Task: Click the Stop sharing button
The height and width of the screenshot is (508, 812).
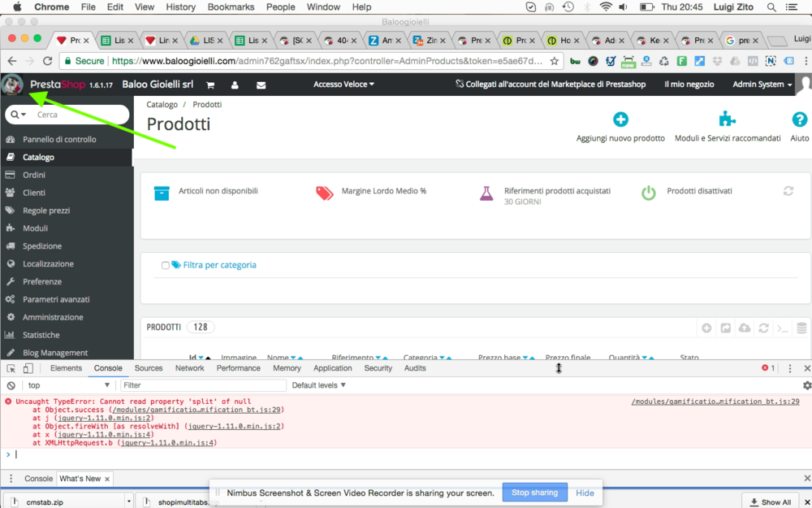Action: click(534, 492)
